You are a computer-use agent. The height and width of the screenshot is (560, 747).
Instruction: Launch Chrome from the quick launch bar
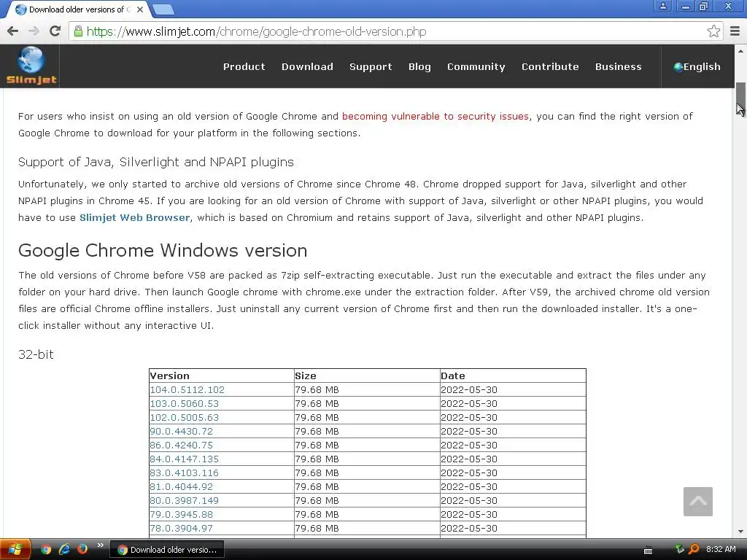[x=46, y=550]
